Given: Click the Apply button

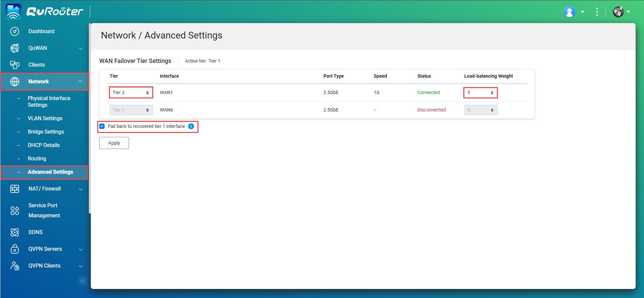Looking at the screenshot, I should point(114,143).
